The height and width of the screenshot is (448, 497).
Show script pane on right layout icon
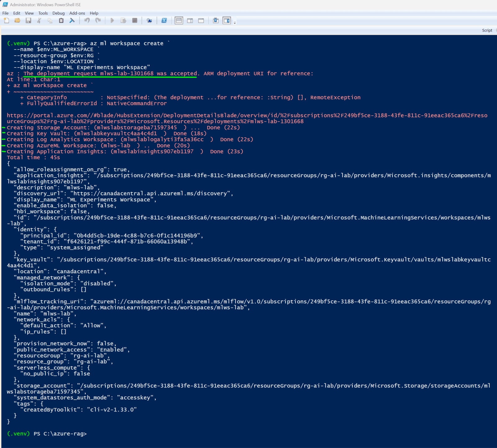[x=190, y=21]
